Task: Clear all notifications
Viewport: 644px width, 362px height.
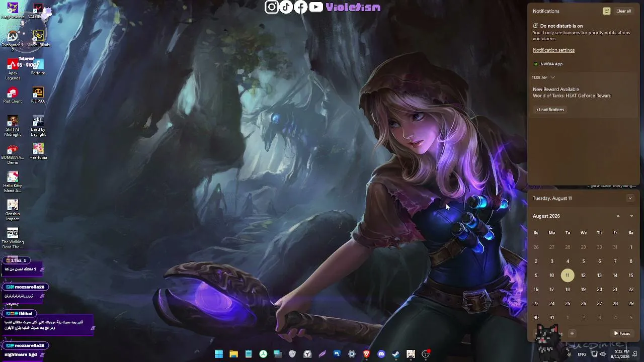Action: [623, 11]
